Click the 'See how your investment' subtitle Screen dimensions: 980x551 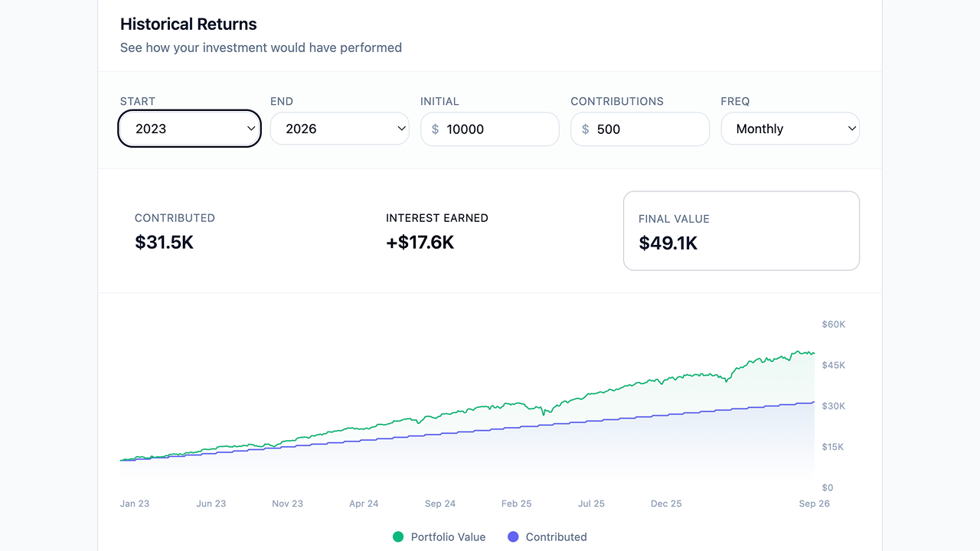[261, 47]
